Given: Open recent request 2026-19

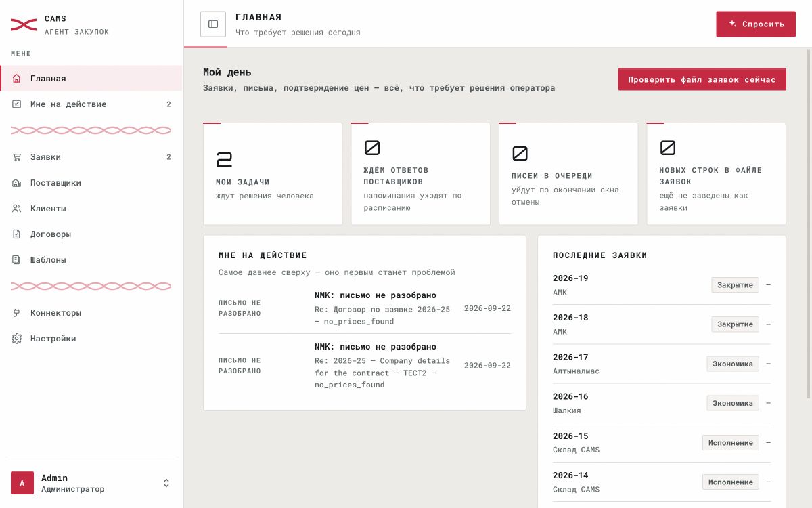Looking at the screenshot, I should click(x=662, y=285).
